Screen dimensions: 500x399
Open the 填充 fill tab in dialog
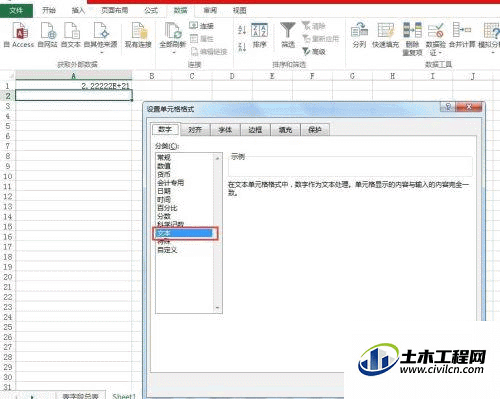click(285, 130)
